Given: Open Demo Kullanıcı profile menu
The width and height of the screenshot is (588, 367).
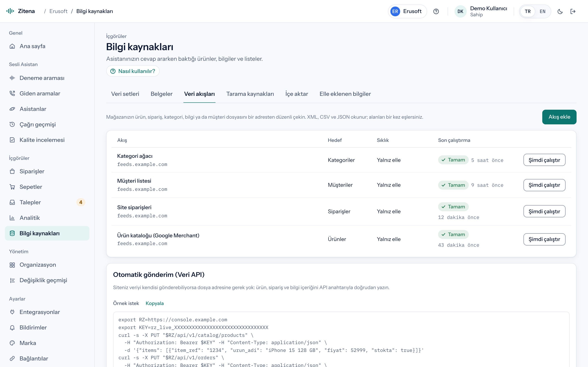Looking at the screenshot, I should tap(481, 11).
